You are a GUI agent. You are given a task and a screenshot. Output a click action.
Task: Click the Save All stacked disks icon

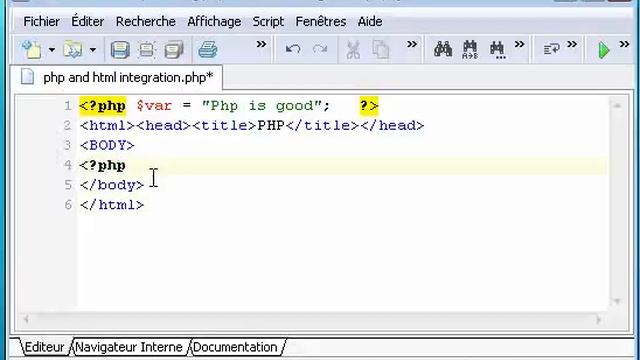[x=173, y=50]
